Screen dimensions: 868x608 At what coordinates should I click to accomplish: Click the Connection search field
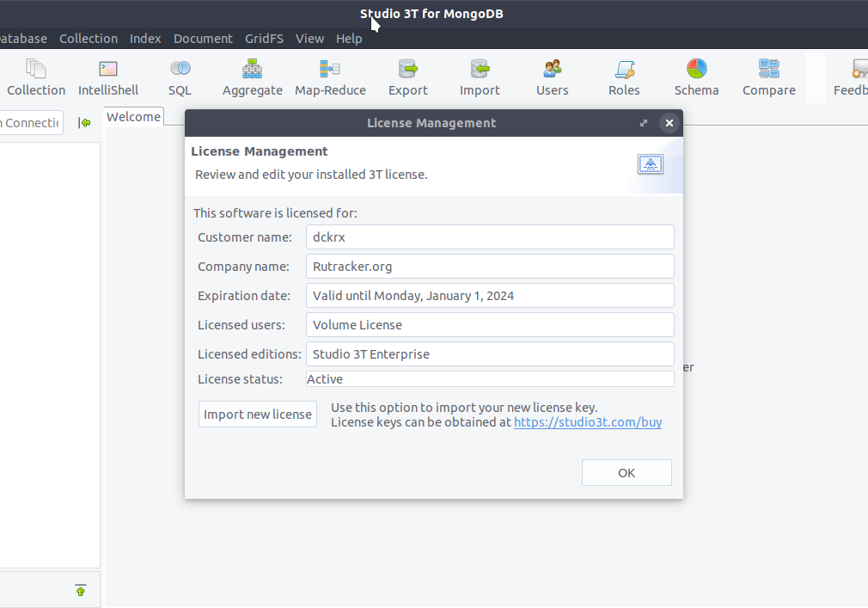pyautogui.click(x=31, y=122)
